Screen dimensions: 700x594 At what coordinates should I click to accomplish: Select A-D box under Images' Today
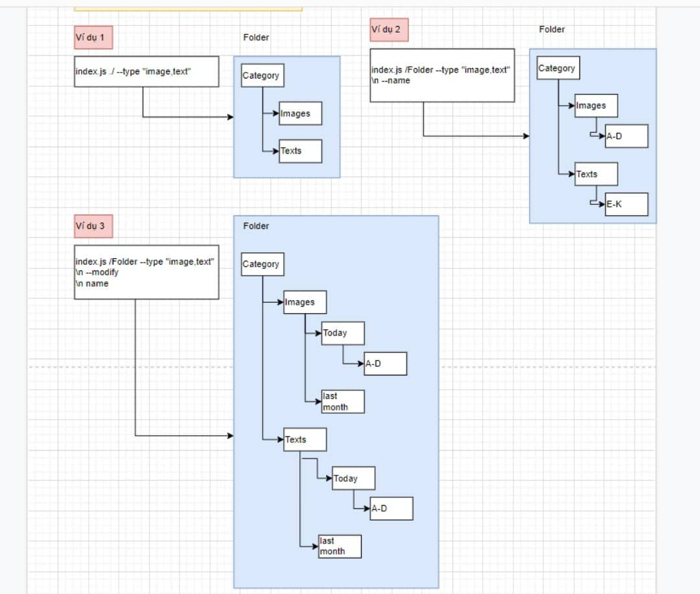click(x=385, y=364)
